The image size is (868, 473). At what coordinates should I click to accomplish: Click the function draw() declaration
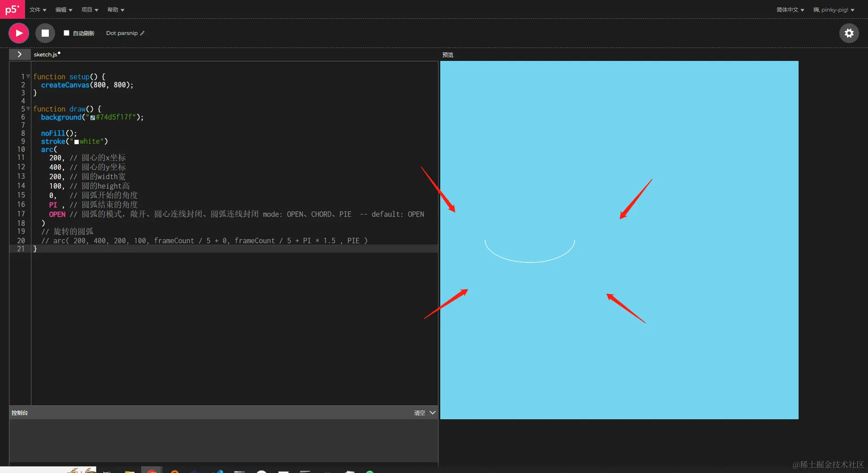(67, 109)
